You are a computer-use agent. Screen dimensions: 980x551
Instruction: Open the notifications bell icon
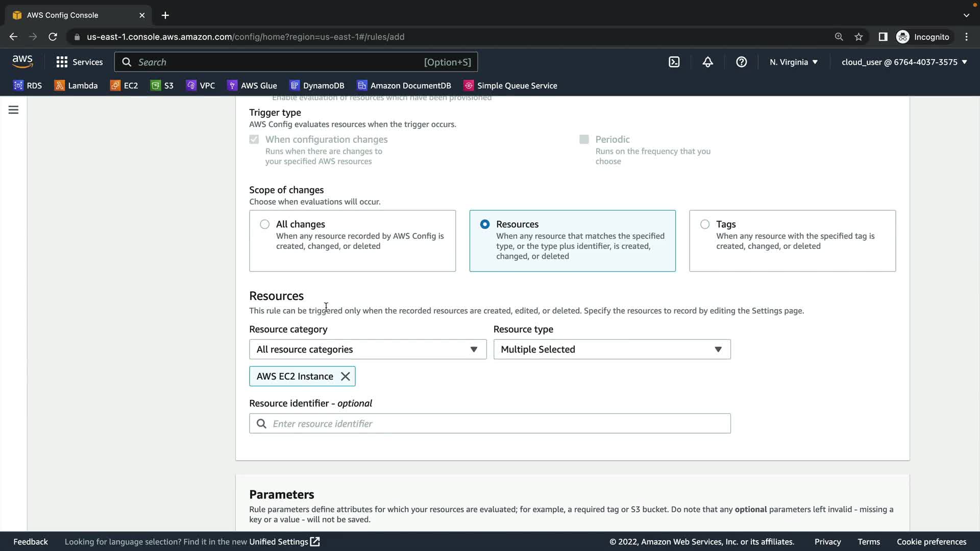click(707, 62)
